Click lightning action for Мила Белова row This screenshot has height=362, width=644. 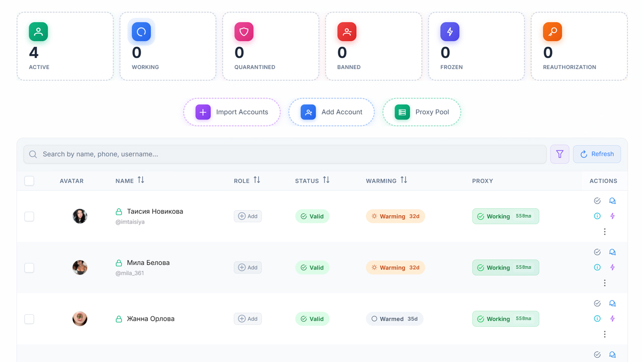[x=612, y=267]
